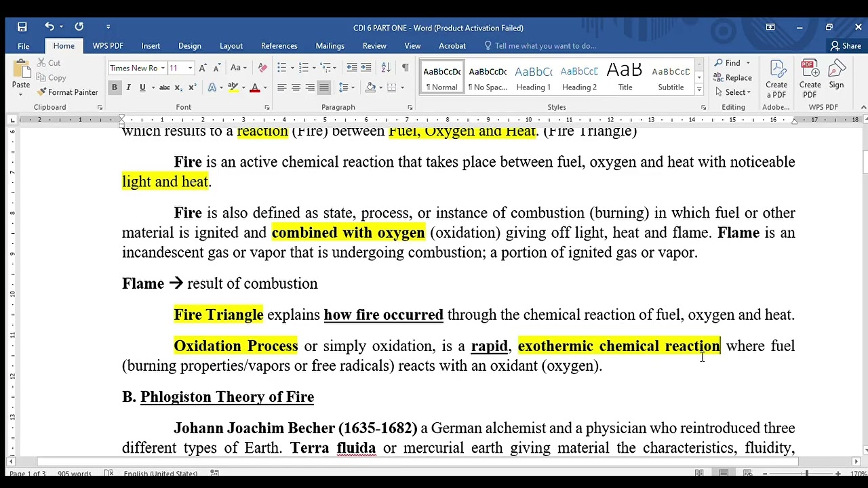Open the Change Case menu
This screenshot has width=868, height=488.
[239, 68]
